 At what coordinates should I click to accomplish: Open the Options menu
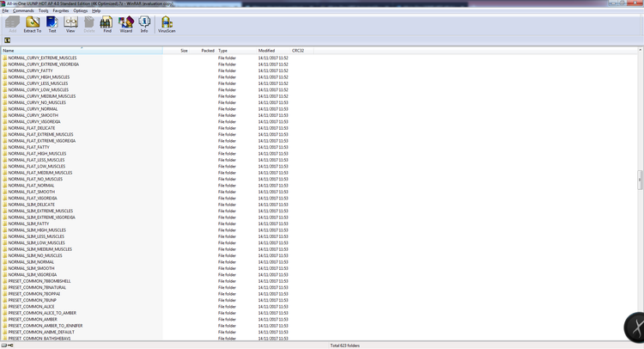[81, 10]
